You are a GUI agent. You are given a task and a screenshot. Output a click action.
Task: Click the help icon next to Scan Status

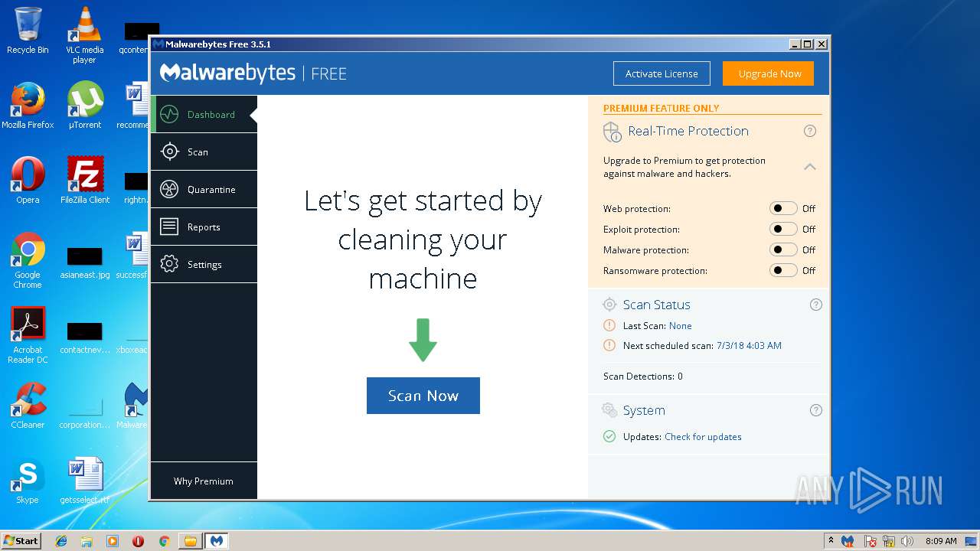[x=816, y=305]
